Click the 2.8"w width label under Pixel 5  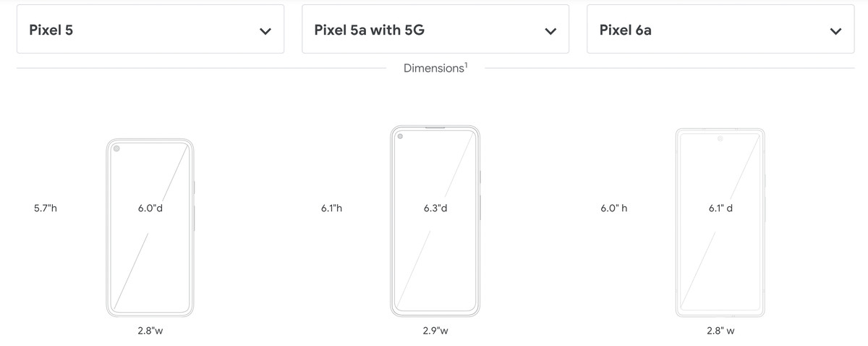pos(150,331)
